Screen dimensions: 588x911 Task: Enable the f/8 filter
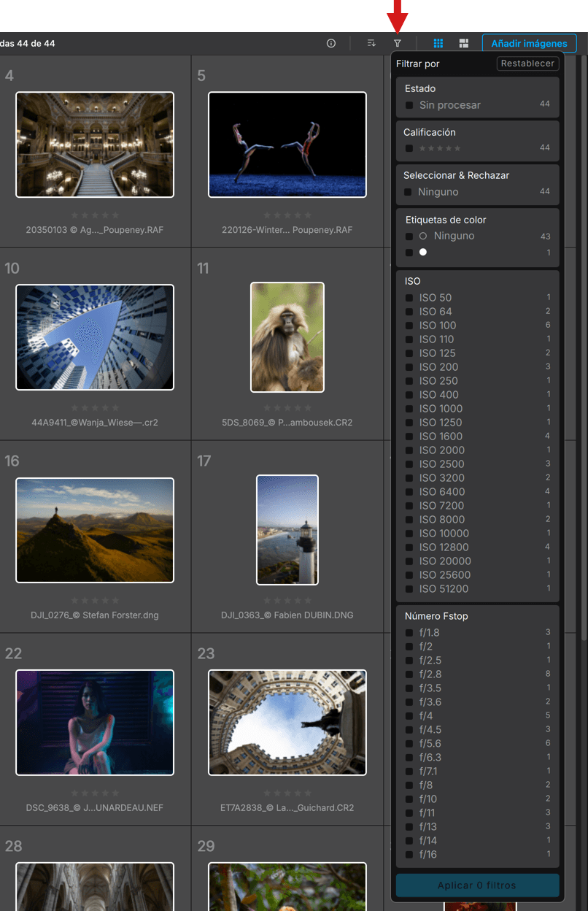409,785
